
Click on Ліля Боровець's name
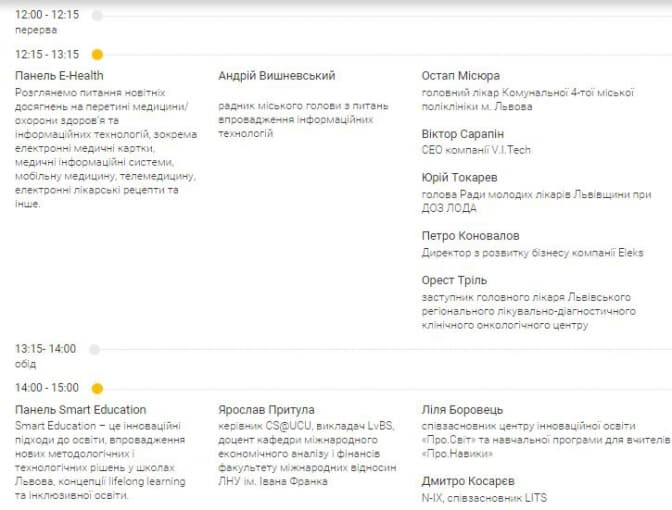click(461, 410)
